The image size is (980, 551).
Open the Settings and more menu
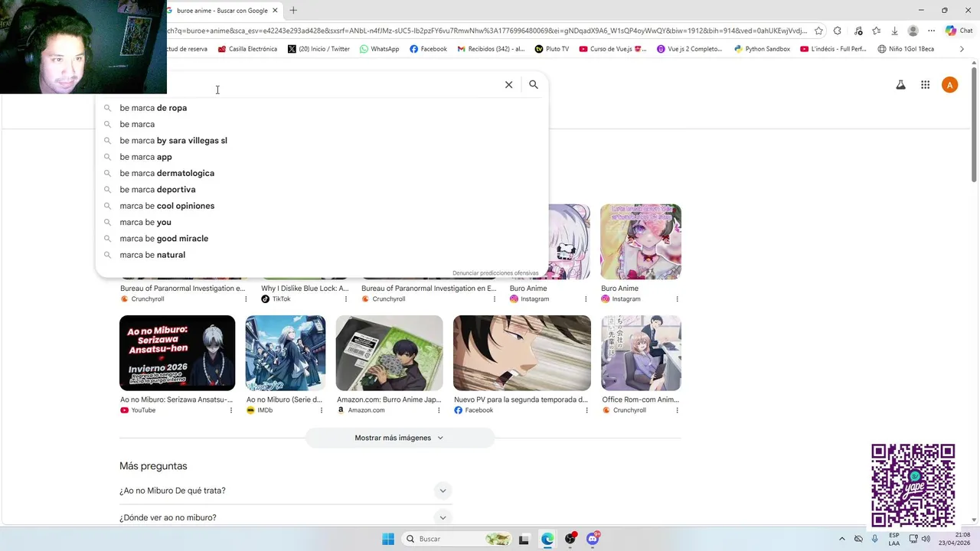click(x=931, y=31)
